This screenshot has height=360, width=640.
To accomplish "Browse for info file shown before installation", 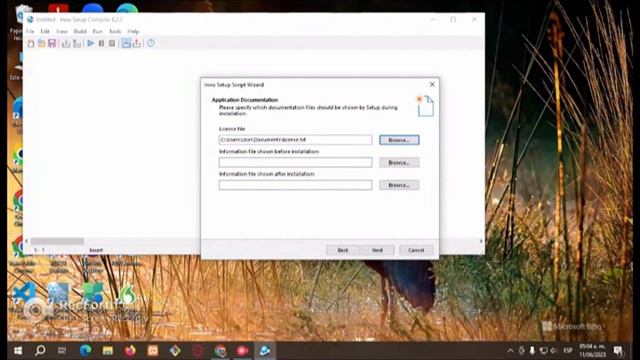I will pos(399,162).
